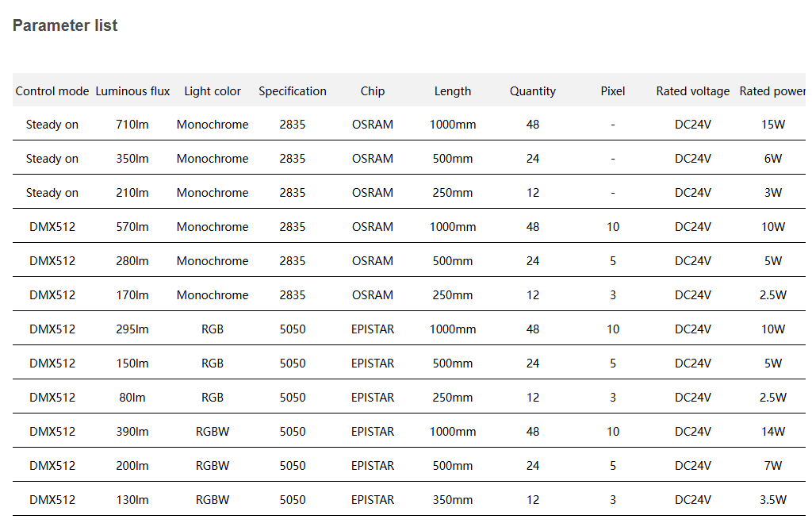
Task: Select the Rated voltage column header
Action: tap(693, 91)
